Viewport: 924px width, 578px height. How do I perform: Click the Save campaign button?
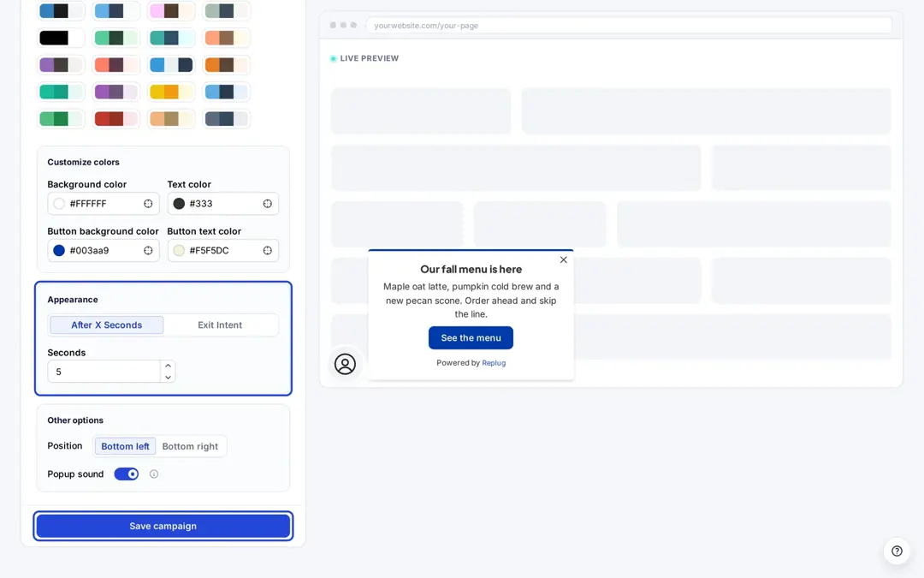pos(163,526)
